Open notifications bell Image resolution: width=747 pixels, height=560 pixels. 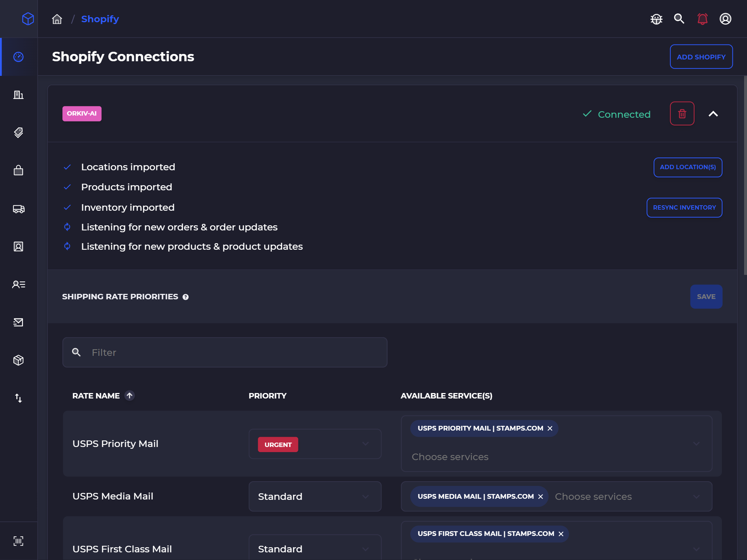click(x=702, y=19)
